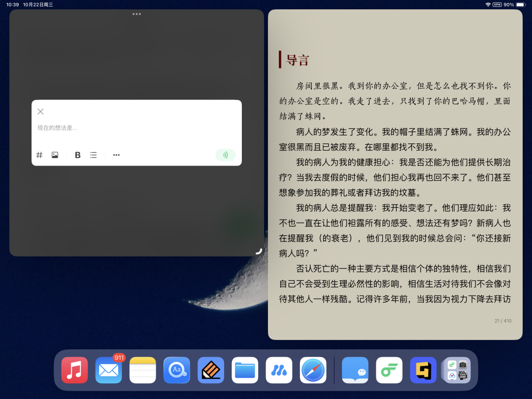Open the Music app from the dock
The width and height of the screenshot is (532, 399).
coord(75,370)
